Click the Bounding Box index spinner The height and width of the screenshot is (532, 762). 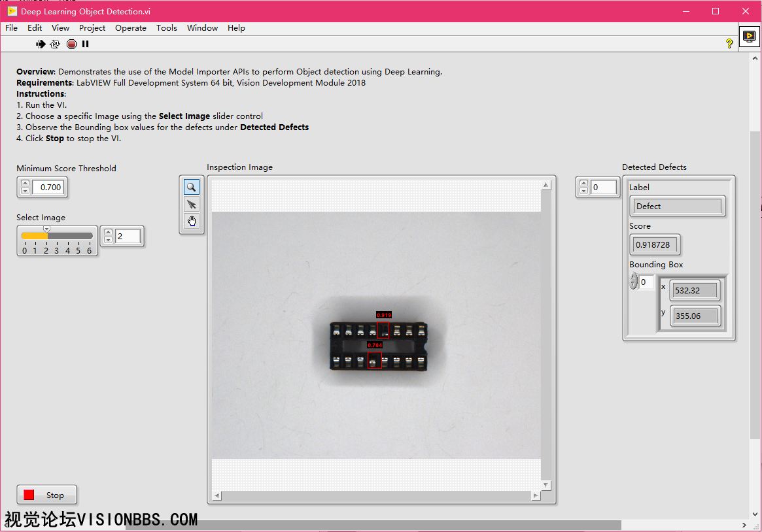pyautogui.click(x=633, y=282)
